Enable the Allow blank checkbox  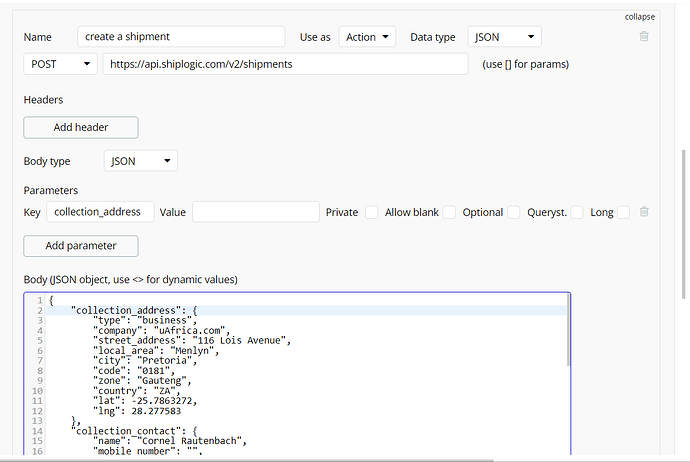point(449,212)
